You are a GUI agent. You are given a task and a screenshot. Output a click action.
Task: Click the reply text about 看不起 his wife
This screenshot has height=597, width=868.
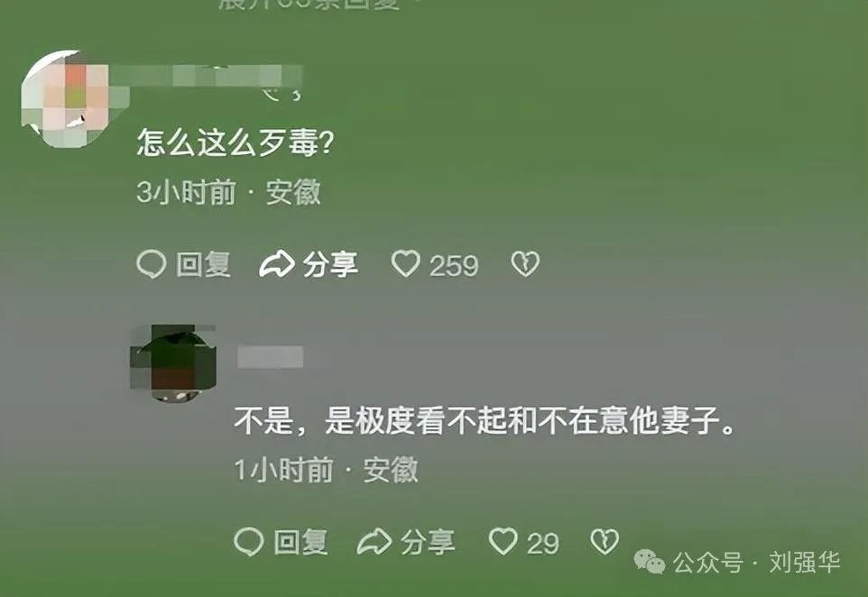tap(485, 420)
